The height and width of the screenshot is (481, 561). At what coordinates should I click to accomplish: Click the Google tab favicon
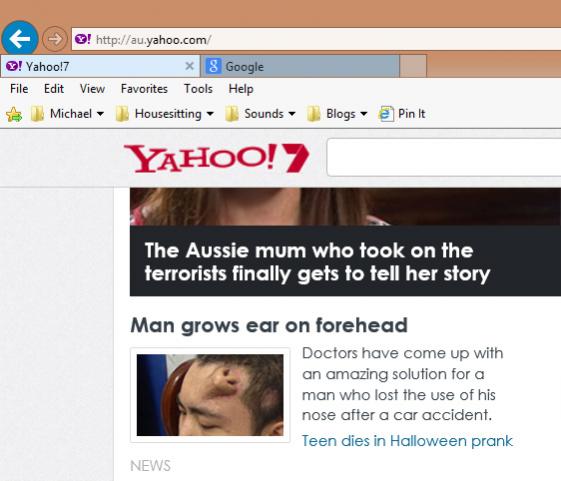[214, 66]
